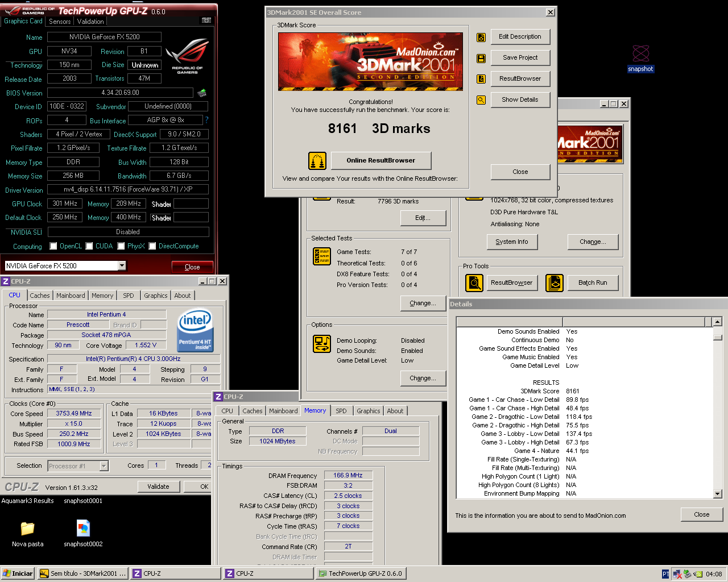Click the Core Speed 3753.49 MHz value
Screen dimensions: 728x582
(74, 413)
